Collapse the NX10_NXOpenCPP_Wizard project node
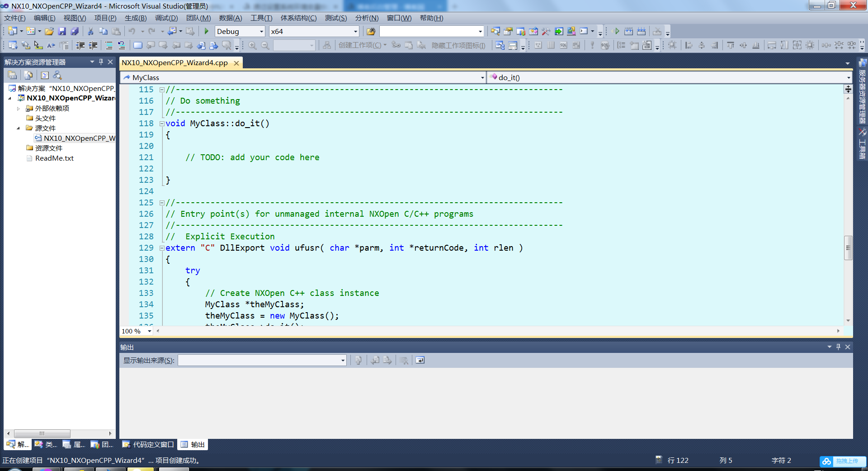 click(10, 98)
